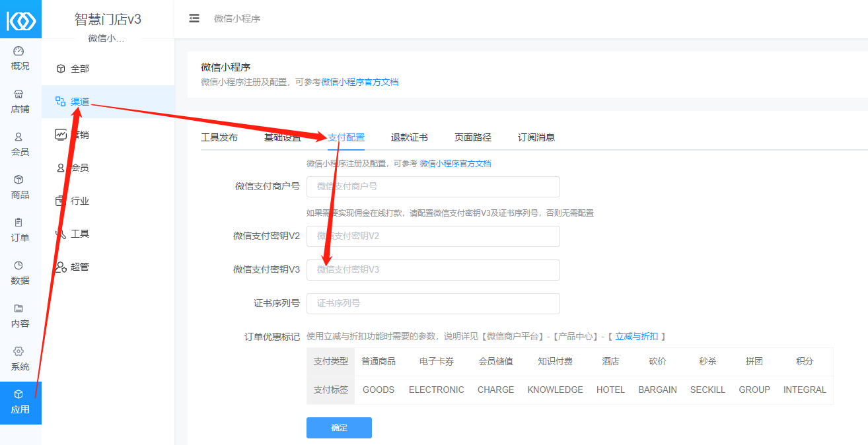The height and width of the screenshot is (445, 868).
Task: Focus the 证书序列号 input field
Action: [433, 304]
